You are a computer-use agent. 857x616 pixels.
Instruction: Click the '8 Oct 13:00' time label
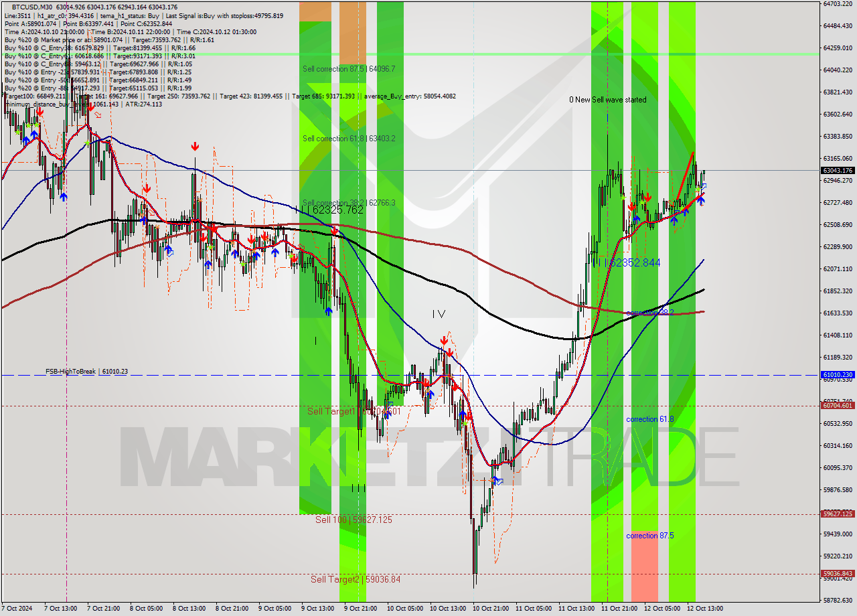pos(189,609)
